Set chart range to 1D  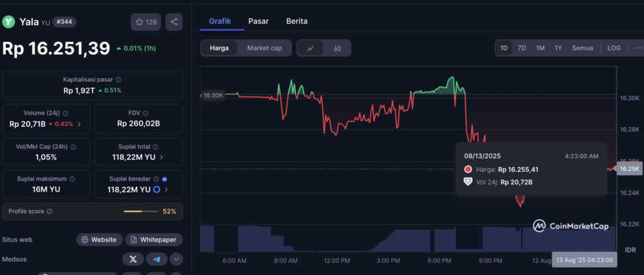[x=504, y=48]
